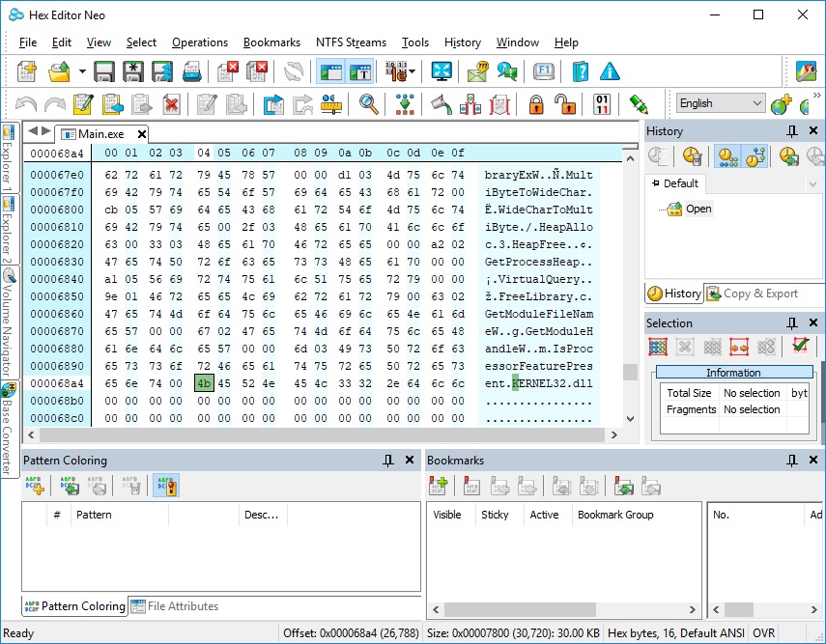Open the Tools menu
This screenshot has width=826, height=644.
(x=415, y=42)
